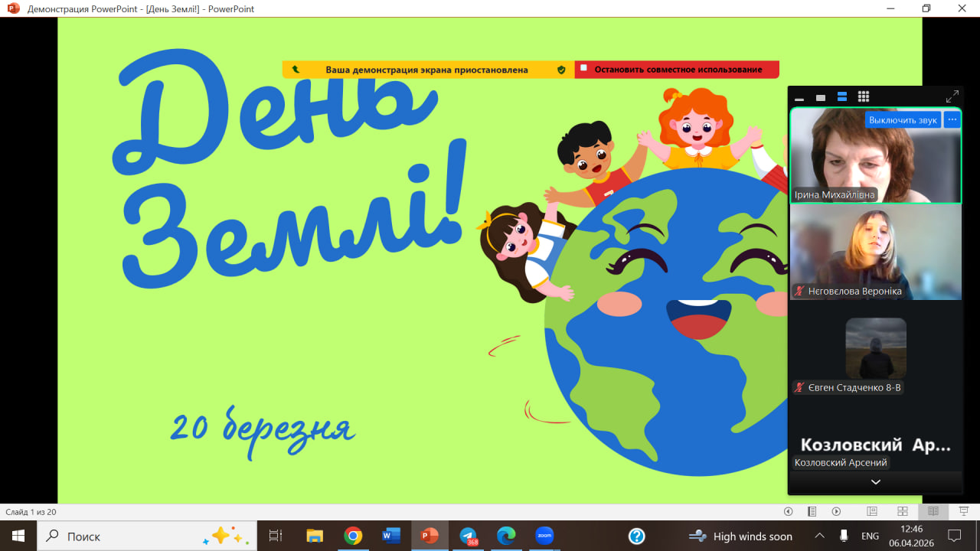Viewport: 980px width, 551px height.
Task: Select Негов'єлова Вероніка's video thumbnail
Action: click(875, 252)
